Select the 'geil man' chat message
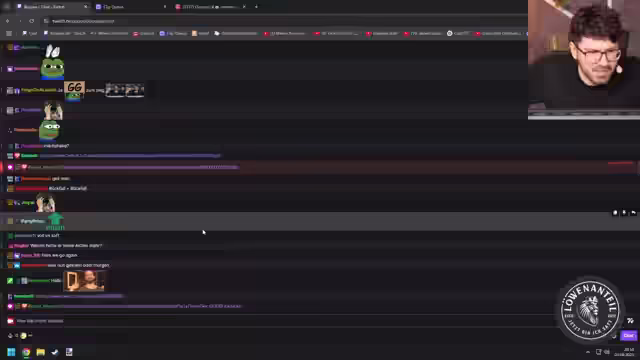This screenshot has width=640, height=360. [x=61, y=178]
